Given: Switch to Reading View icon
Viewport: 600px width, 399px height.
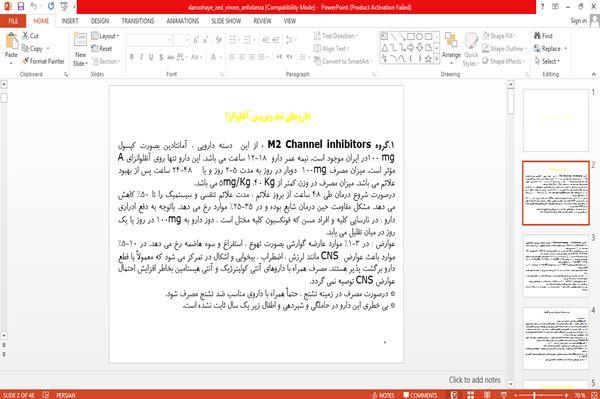Looking at the screenshot, I should (487, 395).
